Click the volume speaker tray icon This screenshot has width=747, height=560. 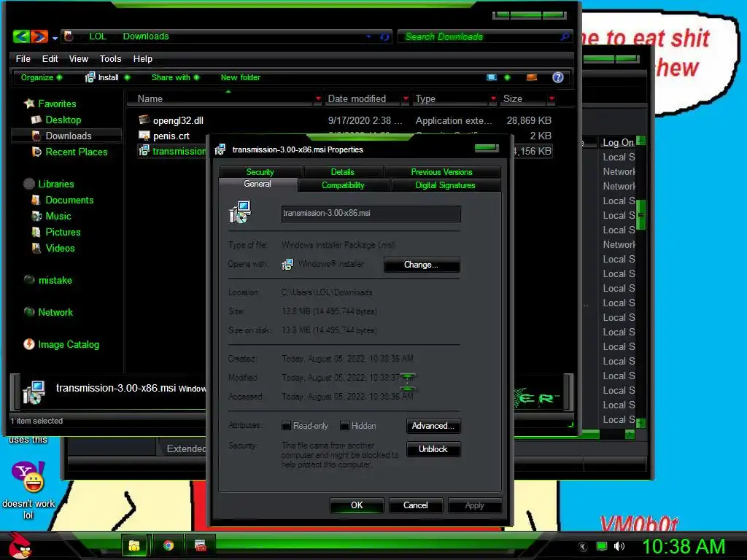619,546
